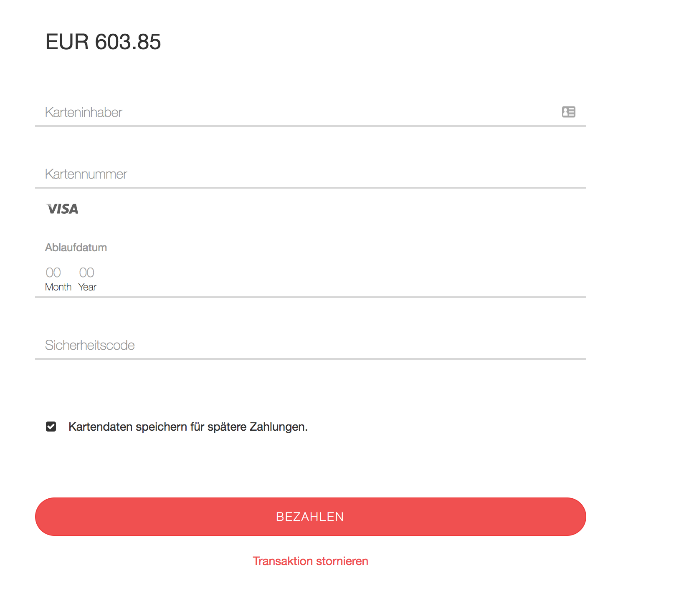This screenshot has height=616, width=689.
Task: Select the expiry month 00 field
Action: tap(53, 273)
